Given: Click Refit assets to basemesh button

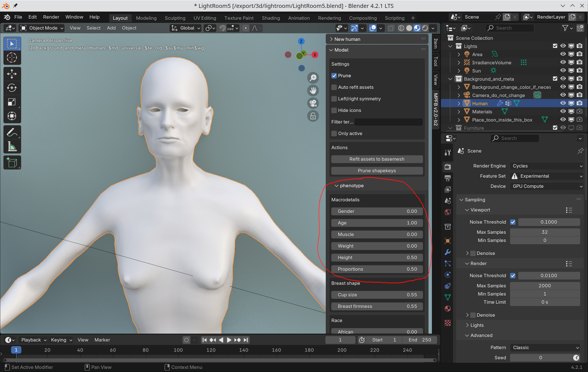Looking at the screenshot, I should [377, 159].
